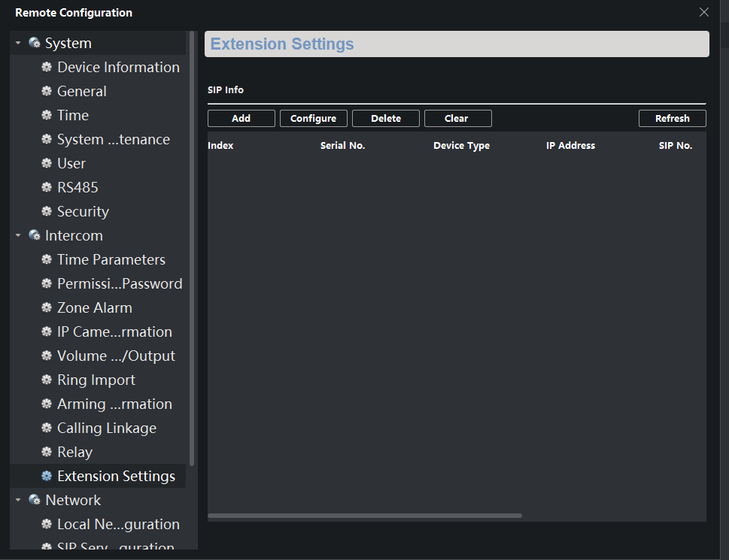
Task: Click the Serial No. column header
Action: click(342, 146)
